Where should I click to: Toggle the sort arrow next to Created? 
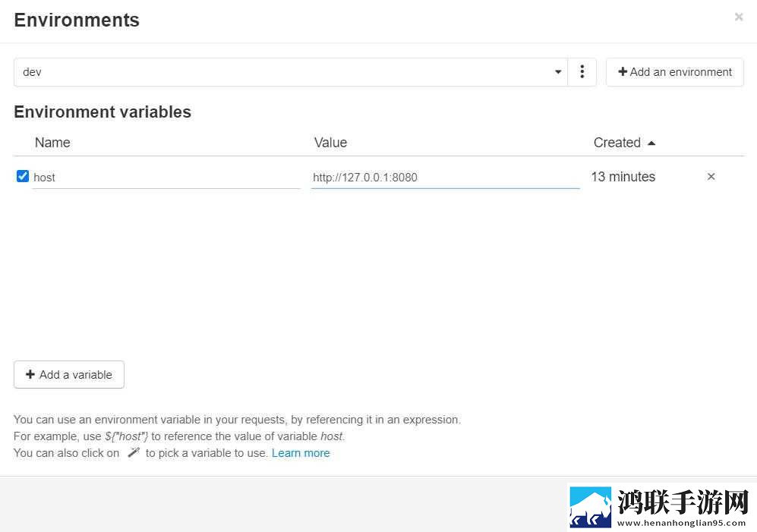point(651,143)
